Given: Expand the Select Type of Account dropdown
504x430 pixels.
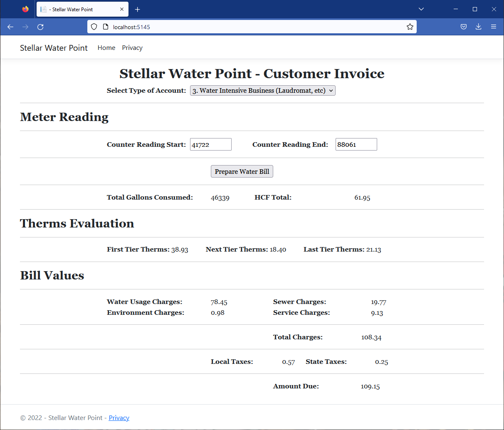Looking at the screenshot, I should coord(263,91).
